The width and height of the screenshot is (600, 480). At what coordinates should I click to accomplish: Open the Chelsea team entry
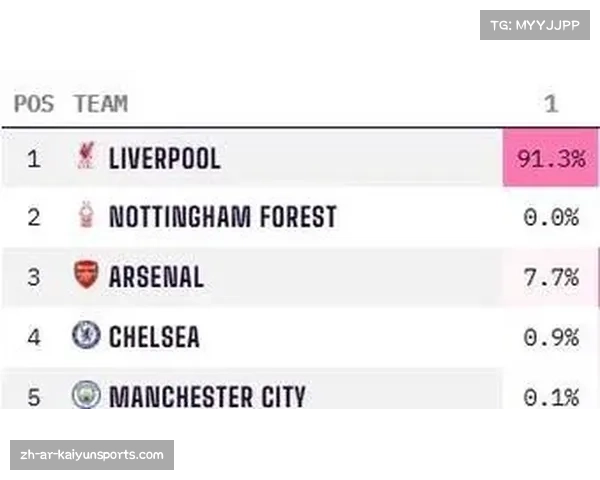click(154, 336)
